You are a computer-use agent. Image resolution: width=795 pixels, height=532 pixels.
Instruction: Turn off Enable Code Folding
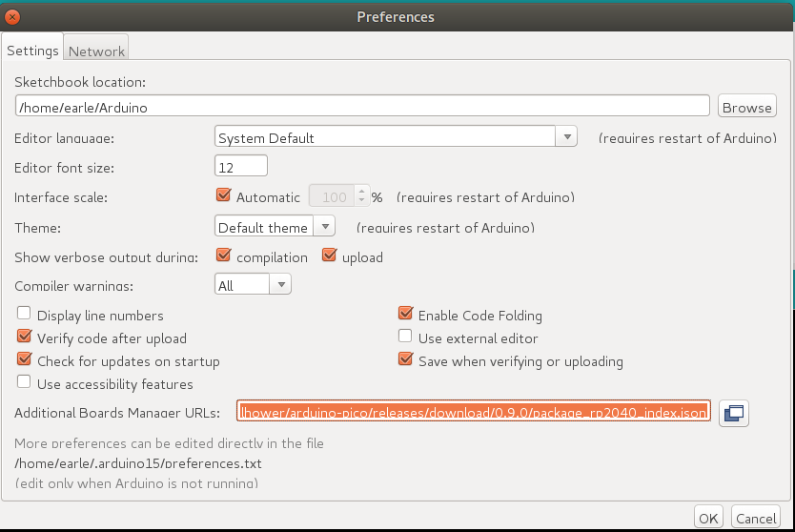(405, 315)
